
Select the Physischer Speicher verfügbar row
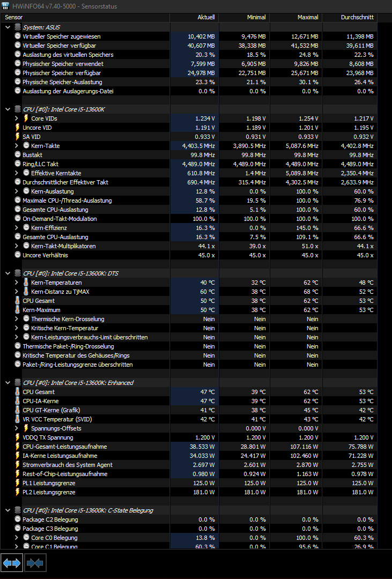(189, 73)
